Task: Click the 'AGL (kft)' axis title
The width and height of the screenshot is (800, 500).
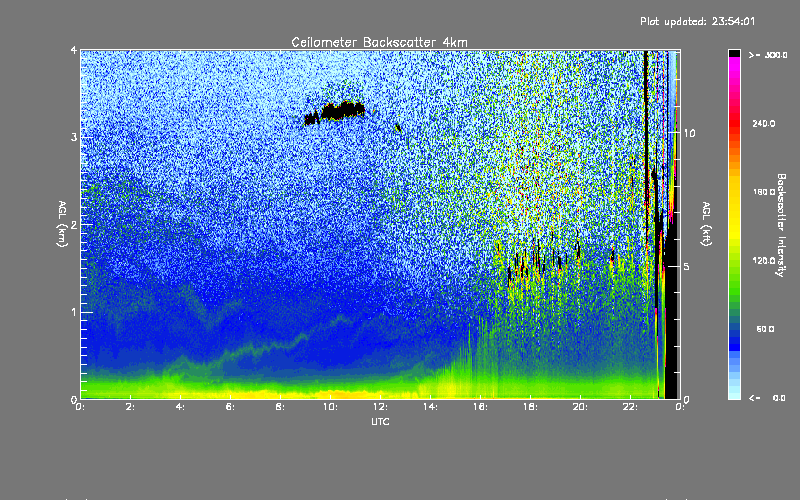Action: [x=706, y=224]
